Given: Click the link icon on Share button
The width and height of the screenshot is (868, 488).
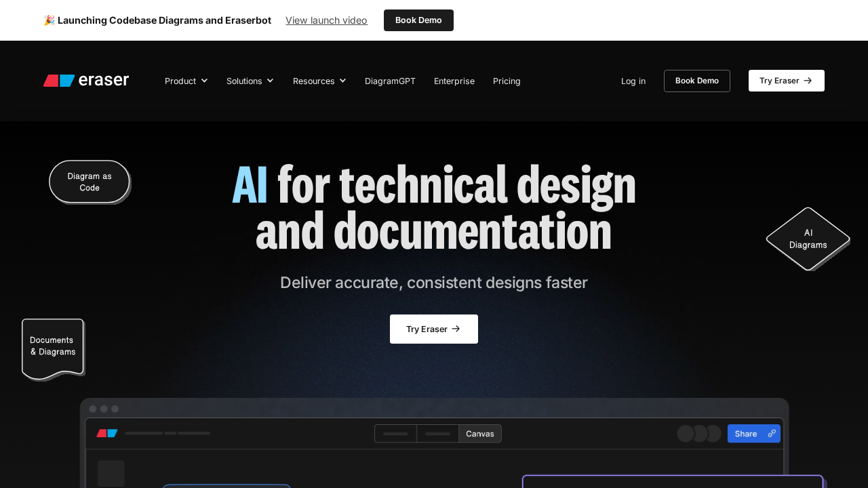Looking at the screenshot, I should [x=772, y=434].
